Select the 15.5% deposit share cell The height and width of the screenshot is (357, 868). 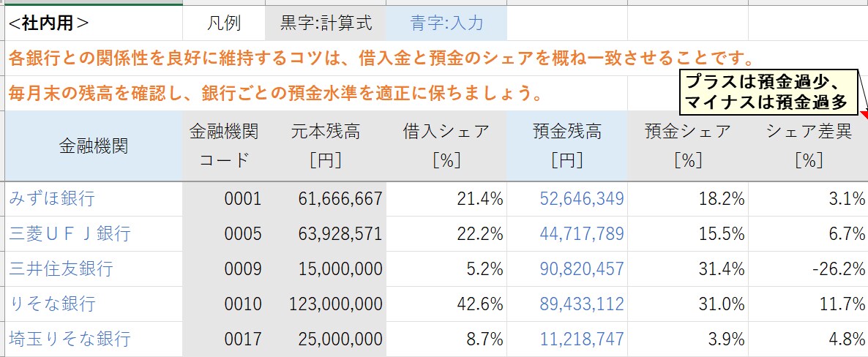pyautogui.click(x=687, y=233)
